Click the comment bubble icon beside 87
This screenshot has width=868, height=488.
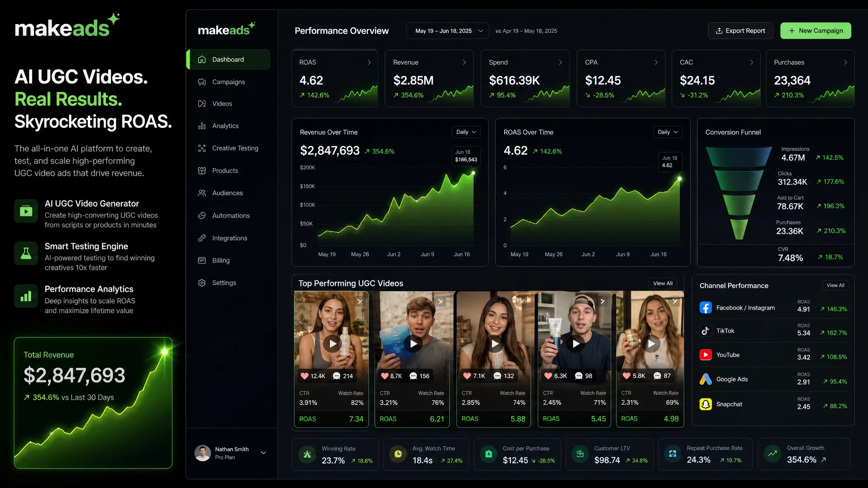tap(657, 376)
